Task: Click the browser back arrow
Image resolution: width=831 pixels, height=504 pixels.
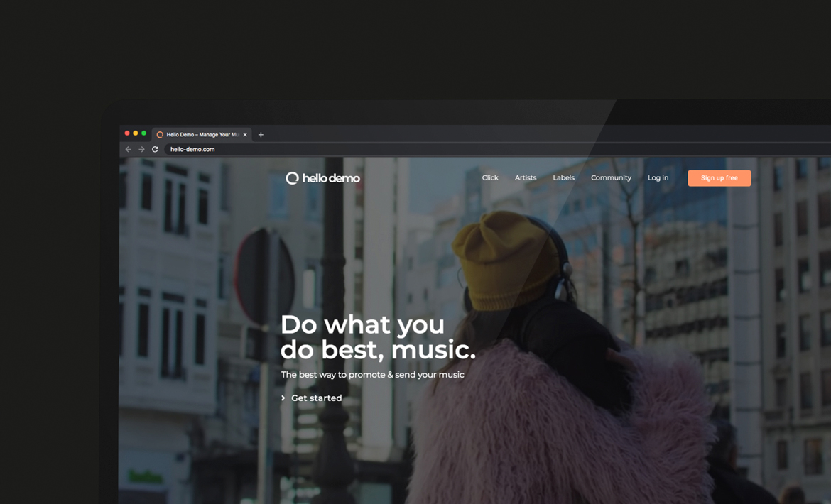Action: pyautogui.click(x=129, y=149)
